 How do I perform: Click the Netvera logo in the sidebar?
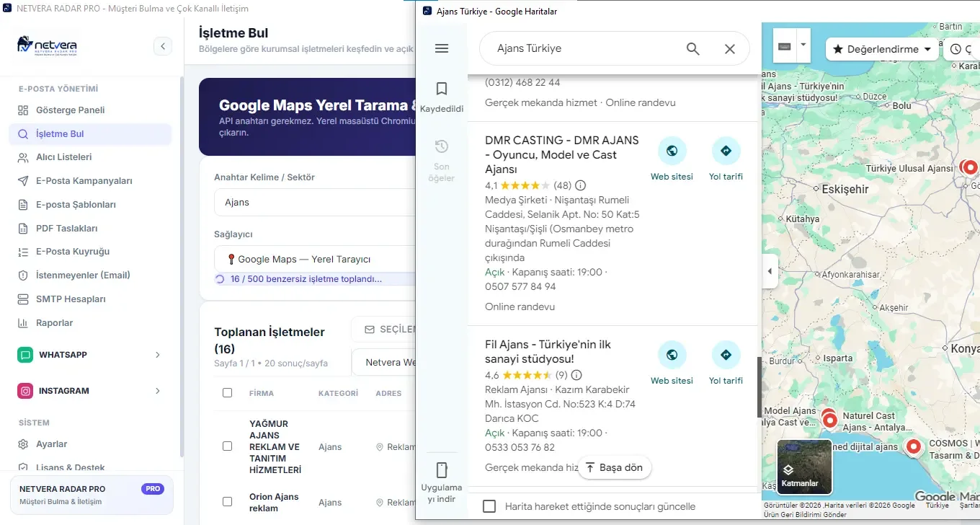[x=47, y=45]
